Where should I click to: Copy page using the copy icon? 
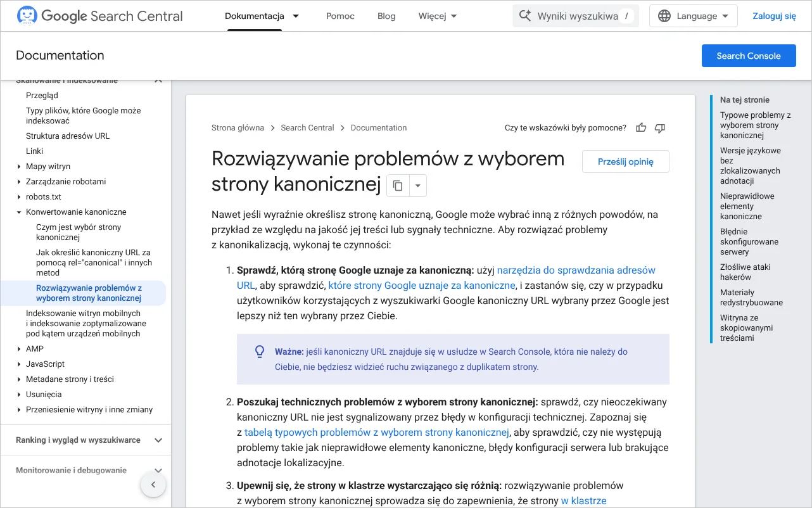(x=398, y=186)
